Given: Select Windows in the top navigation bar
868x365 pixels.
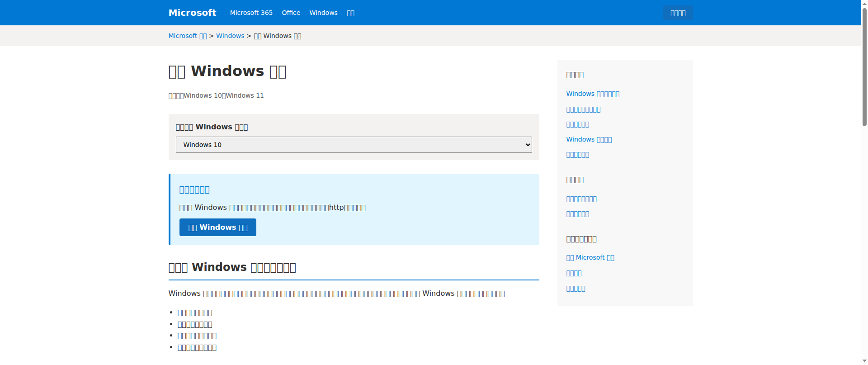Looking at the screenshot, I should [x=324, y=13].
